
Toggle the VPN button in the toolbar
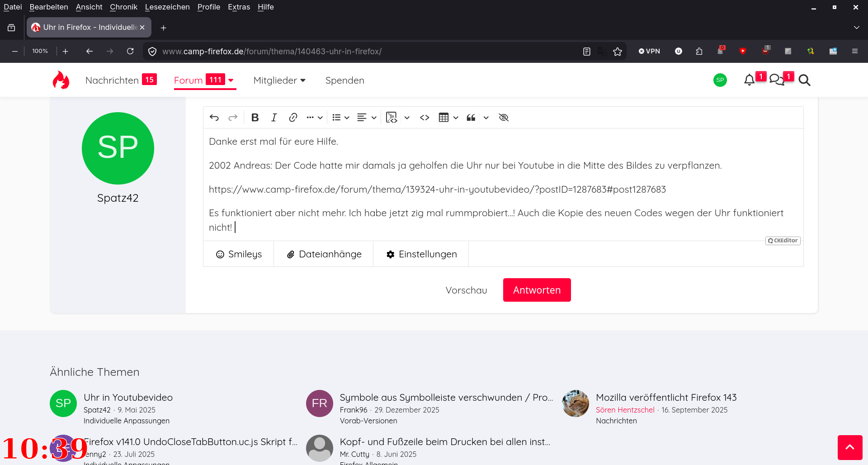649,52
